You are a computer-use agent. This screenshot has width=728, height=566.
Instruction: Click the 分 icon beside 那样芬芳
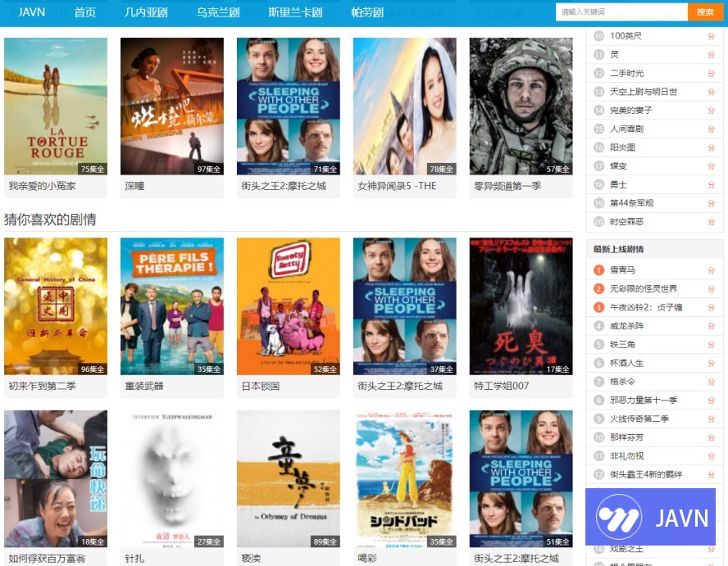point(711,437)
